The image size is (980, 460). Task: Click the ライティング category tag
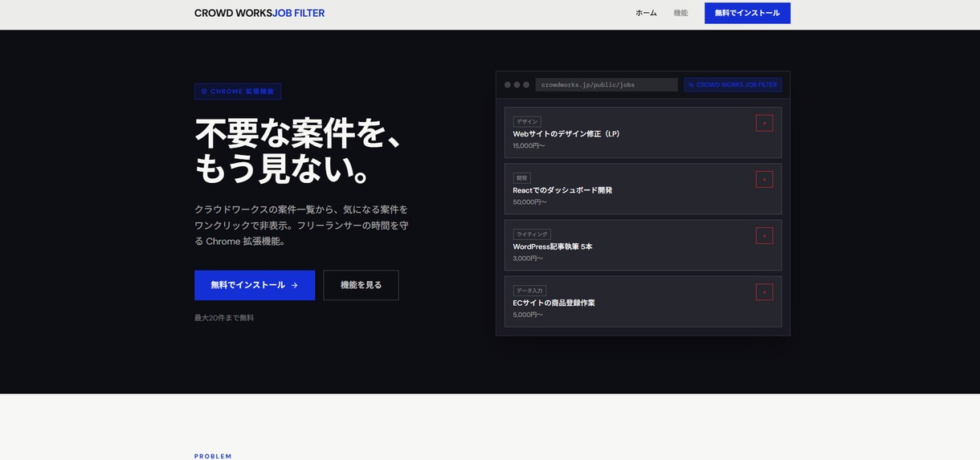(x=532, y=234)
